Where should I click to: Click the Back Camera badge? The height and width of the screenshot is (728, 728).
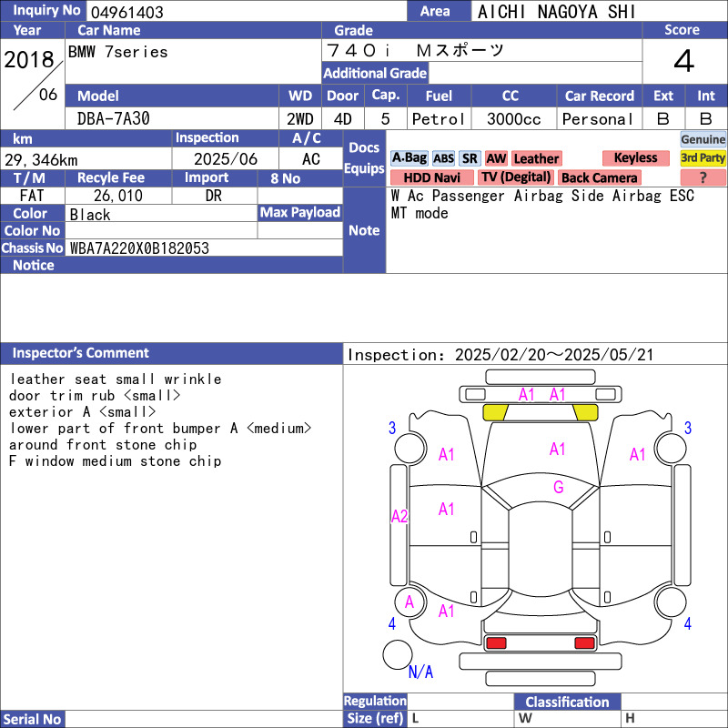599,177
